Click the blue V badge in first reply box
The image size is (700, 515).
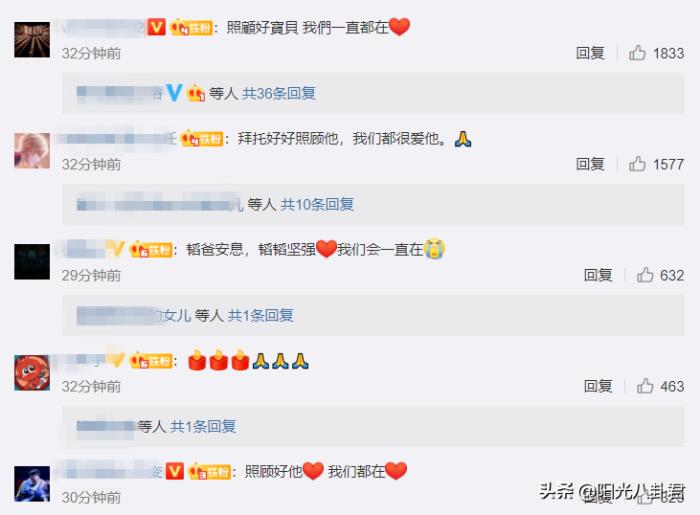[x=174, y=93]
